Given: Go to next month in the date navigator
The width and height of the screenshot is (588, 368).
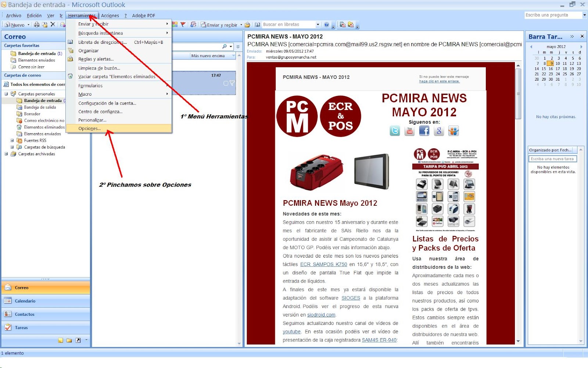Looking at the screenshot, I should point(581,47).
